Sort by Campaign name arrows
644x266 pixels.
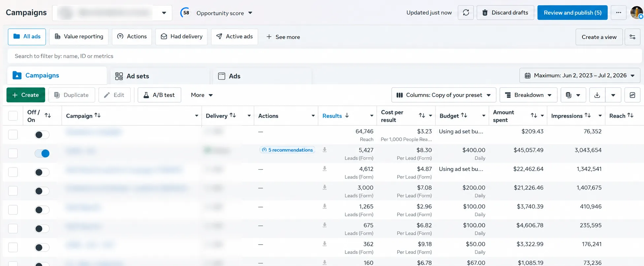click(x=97, y=116)
